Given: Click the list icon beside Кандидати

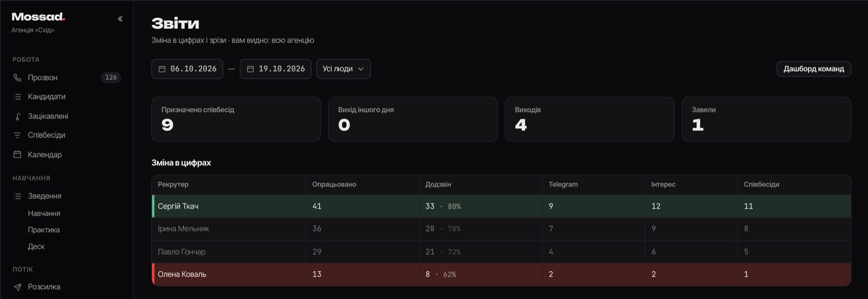Looking at the screenshot, I should click(17, 97).
